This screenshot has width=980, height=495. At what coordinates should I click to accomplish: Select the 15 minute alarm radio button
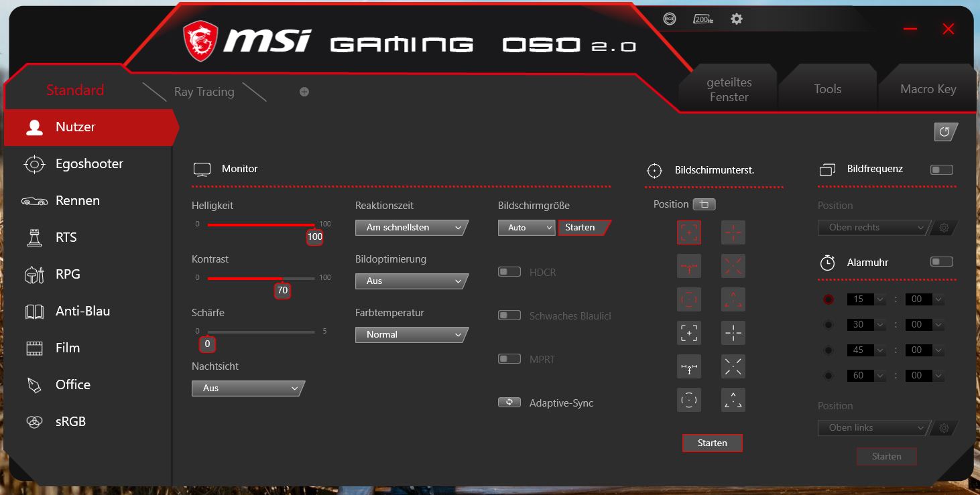coord(829,299)
